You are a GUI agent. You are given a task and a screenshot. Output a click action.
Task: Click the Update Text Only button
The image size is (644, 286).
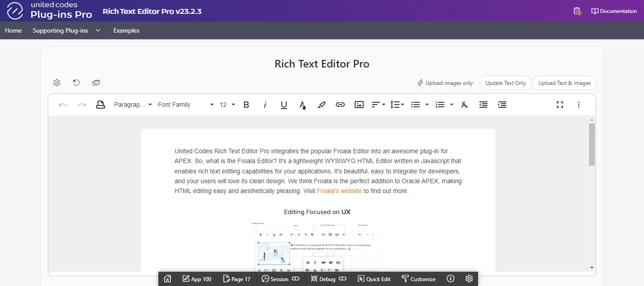pyautogui.click(x=505, y=83)
